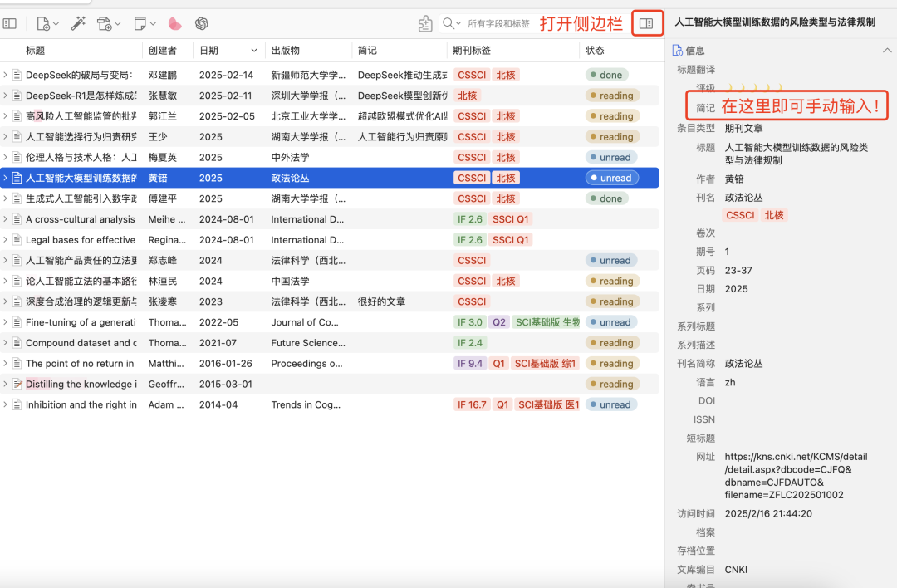Click document icon of 生成式人工智能引入数字 row
897x588 pixels.
pos(17,198)
